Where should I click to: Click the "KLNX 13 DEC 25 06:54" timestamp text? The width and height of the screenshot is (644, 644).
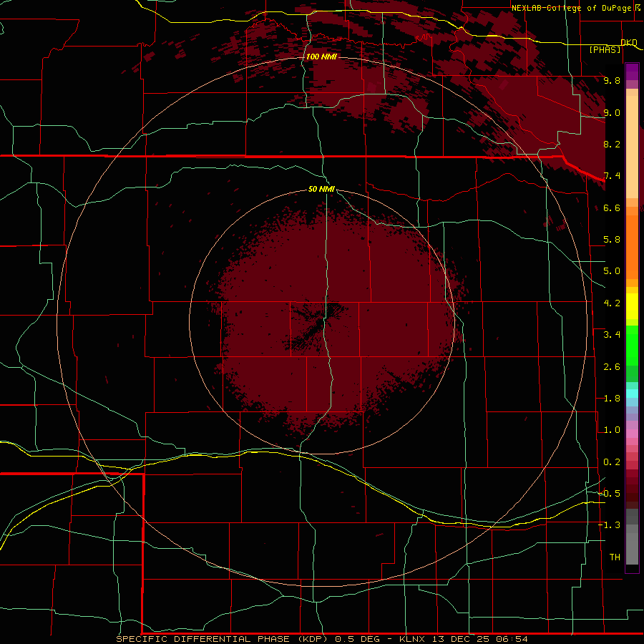[x=463, y=639]
